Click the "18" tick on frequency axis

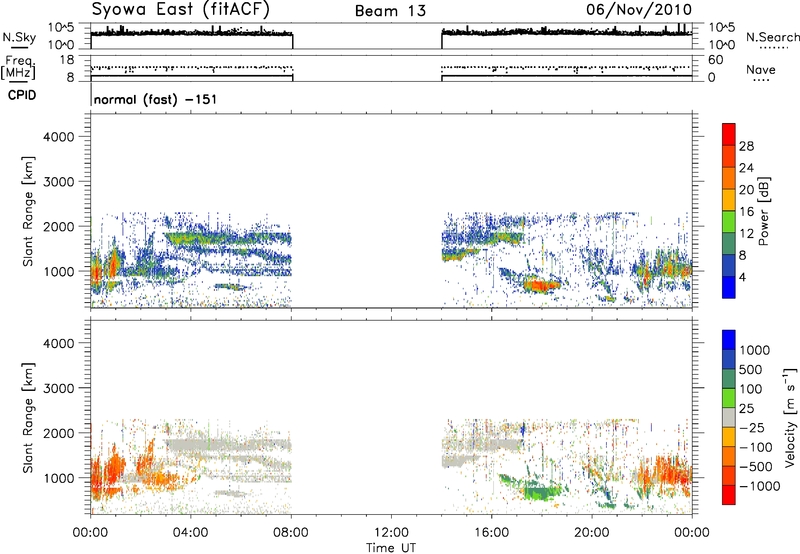(x=67, y=60)
